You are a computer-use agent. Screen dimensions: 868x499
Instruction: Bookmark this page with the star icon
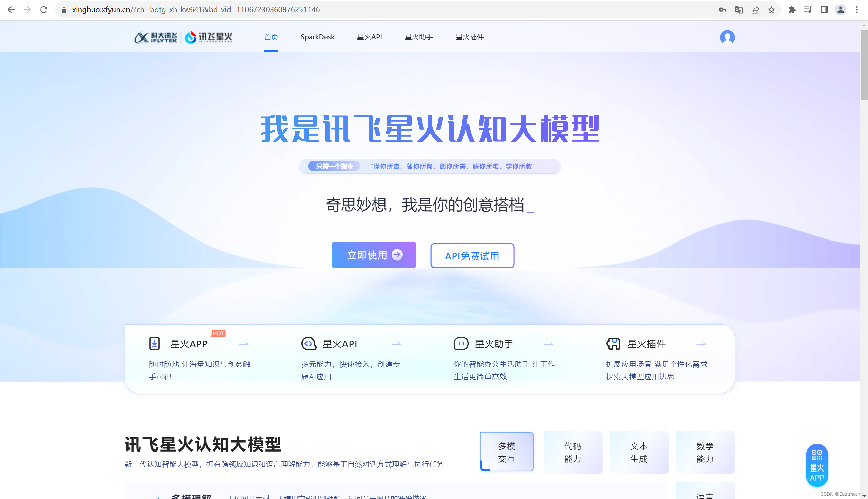coord(771,9)
